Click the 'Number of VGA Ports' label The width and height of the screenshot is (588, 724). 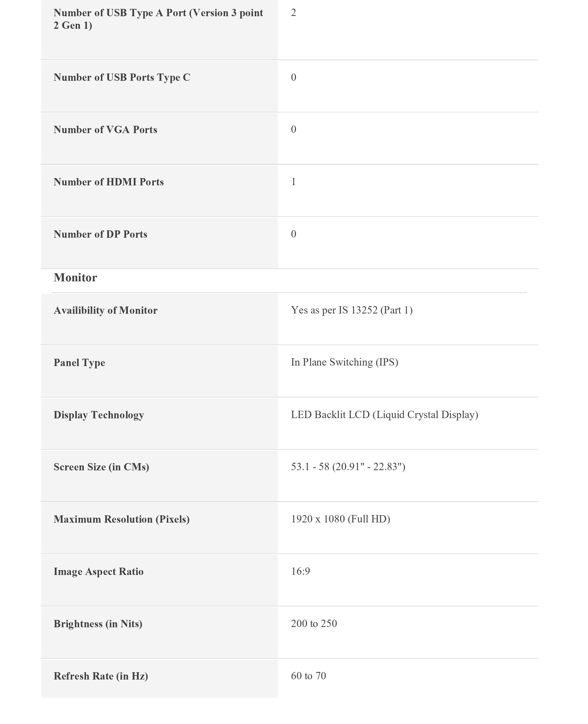click(105, 130)
